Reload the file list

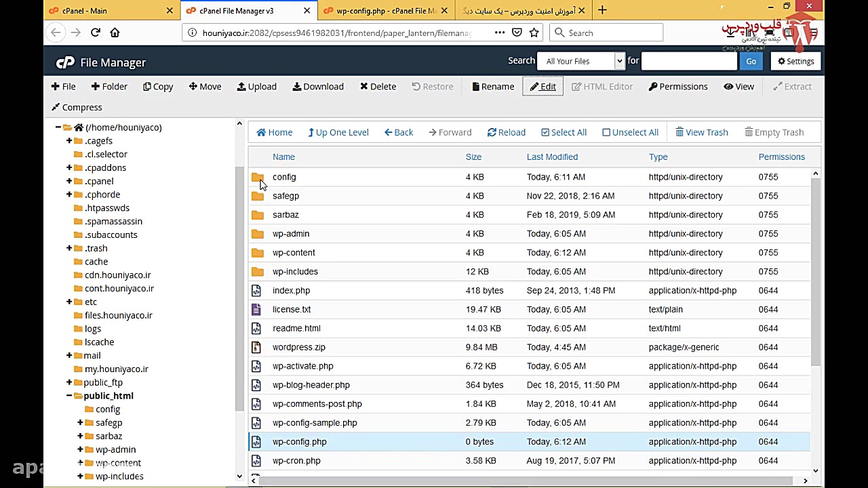pyautogui.click(x=506, y=132)
